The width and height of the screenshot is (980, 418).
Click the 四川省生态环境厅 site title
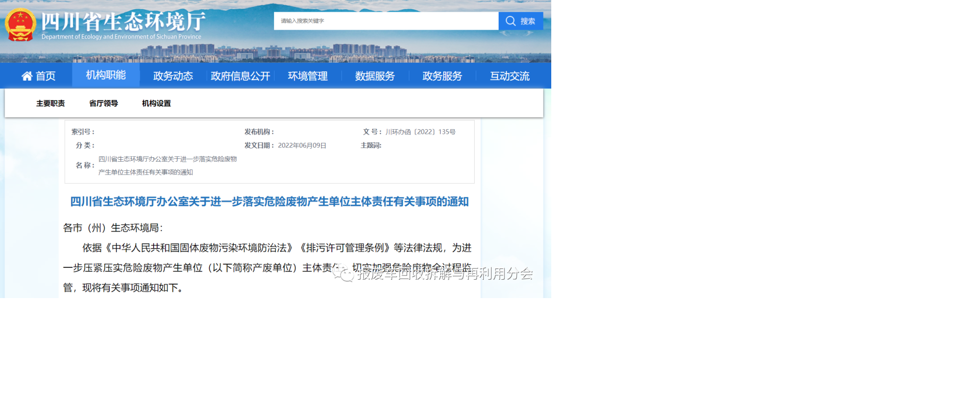[x=123, y=22]
